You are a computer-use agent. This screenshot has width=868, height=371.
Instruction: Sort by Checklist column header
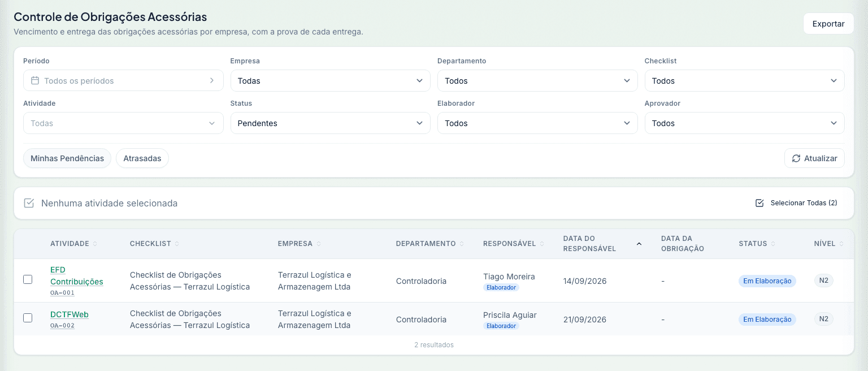point(155,244)
